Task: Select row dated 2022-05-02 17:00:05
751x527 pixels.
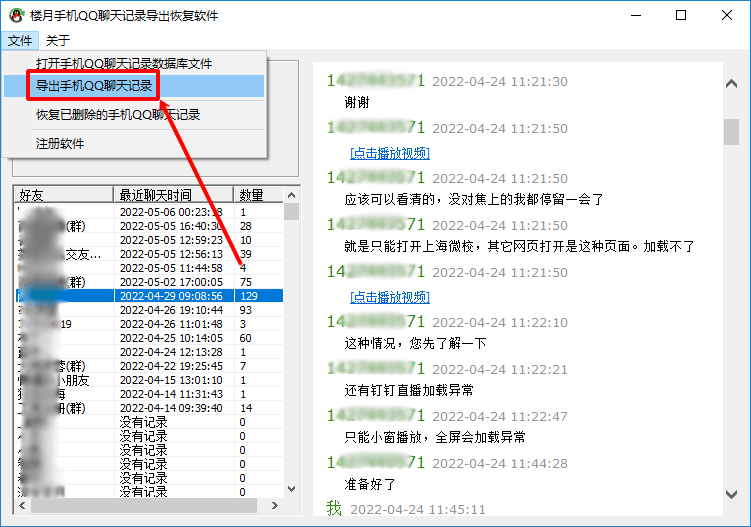Action: point(149,282)
